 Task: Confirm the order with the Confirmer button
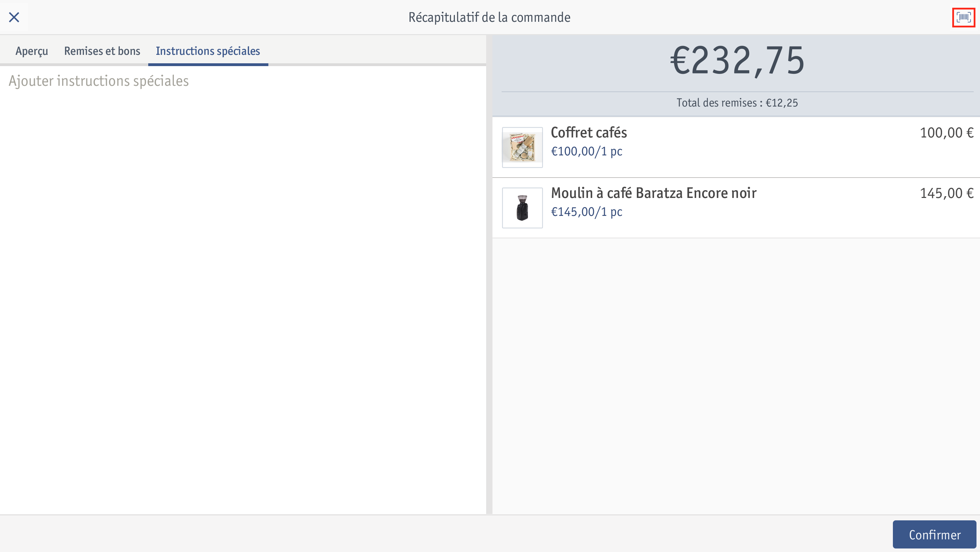[935, 534]
